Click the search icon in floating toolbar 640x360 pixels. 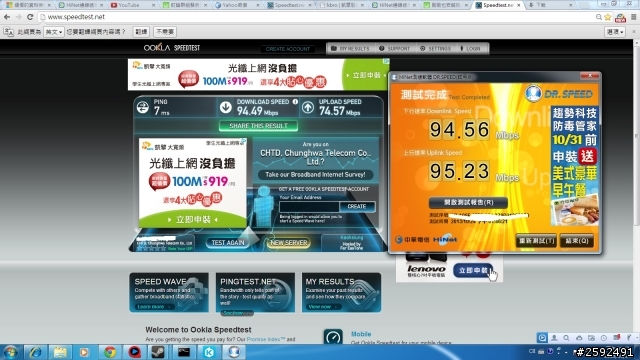click(x=567, y=338)
